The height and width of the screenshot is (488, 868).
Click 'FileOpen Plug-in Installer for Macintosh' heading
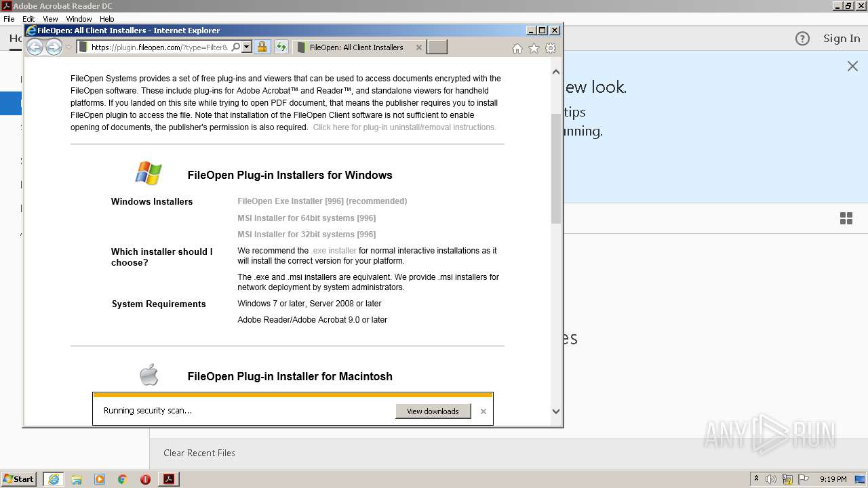290,376
